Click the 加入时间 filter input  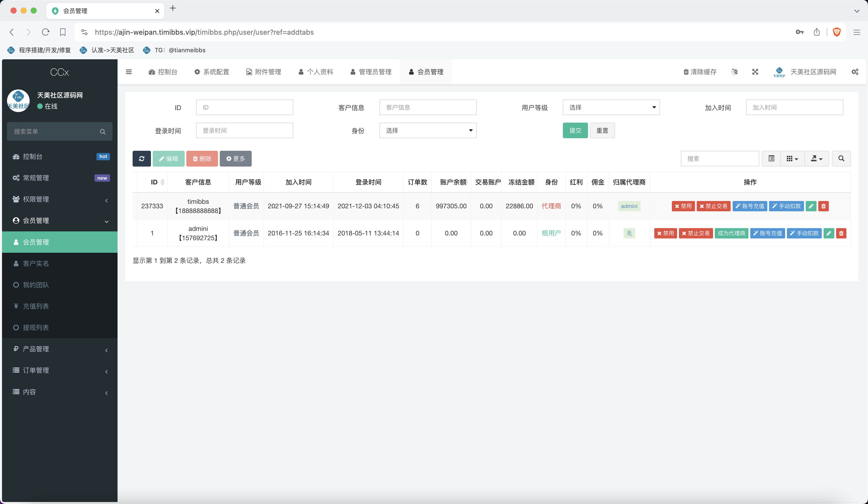click(x=794, y=108)
